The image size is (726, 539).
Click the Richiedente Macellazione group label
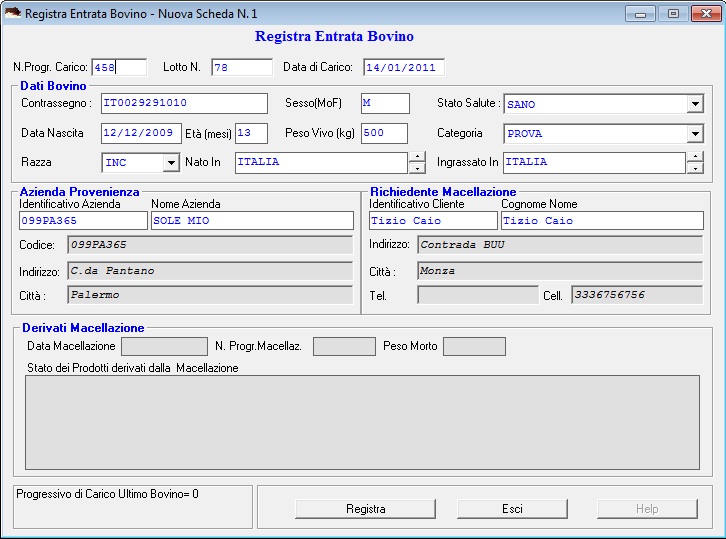pyautogui.click(x=443, y=192)
